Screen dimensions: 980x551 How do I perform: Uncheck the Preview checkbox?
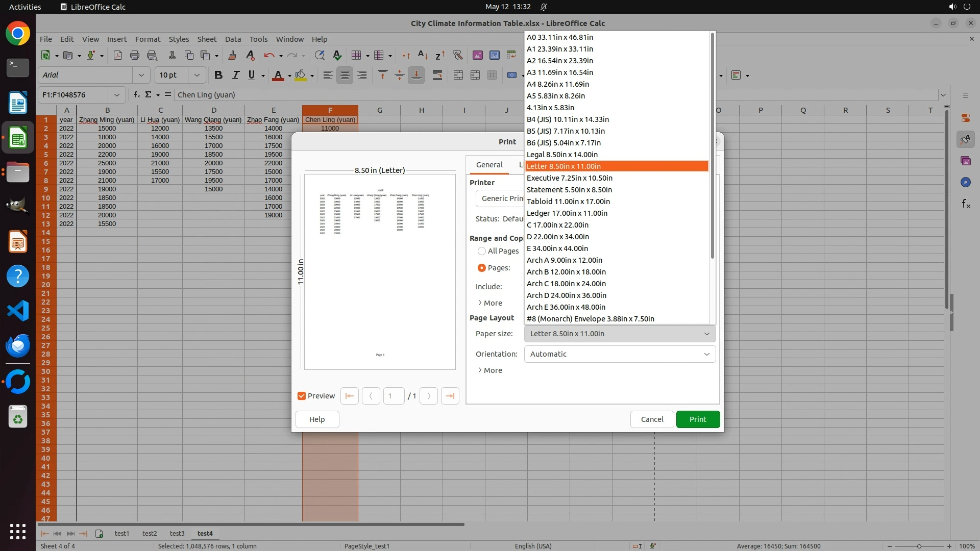pos(302,396)
